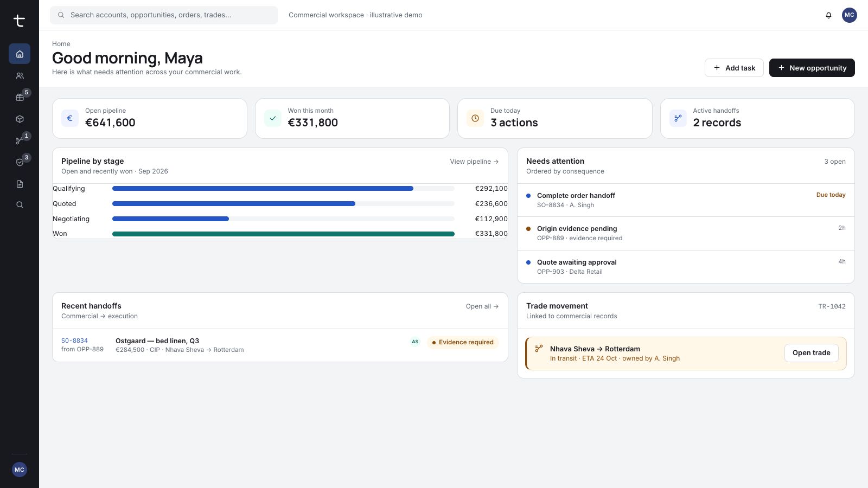The image size is (868, 488).
Task: Click the 3 open count in Needs attention
Action: [x=835, y=162]
